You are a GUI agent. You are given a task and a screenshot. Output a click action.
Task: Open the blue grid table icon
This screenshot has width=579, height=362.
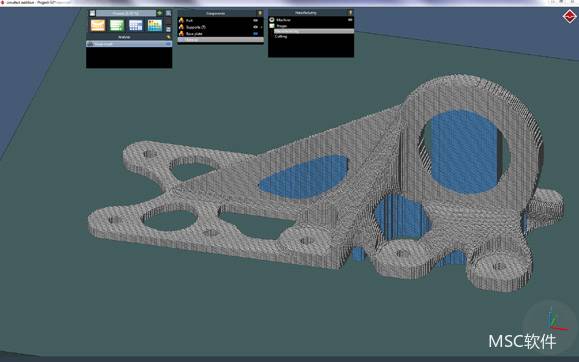tap(136, 25)
